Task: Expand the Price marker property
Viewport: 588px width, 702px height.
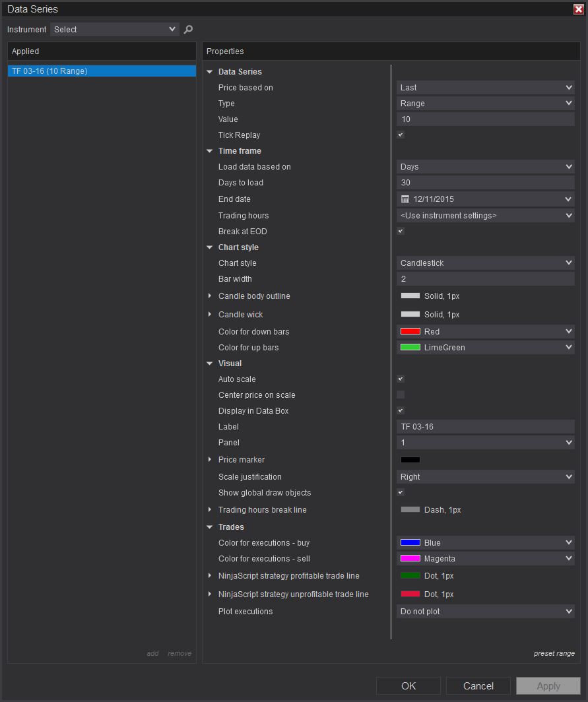Action: pos(210,460)
